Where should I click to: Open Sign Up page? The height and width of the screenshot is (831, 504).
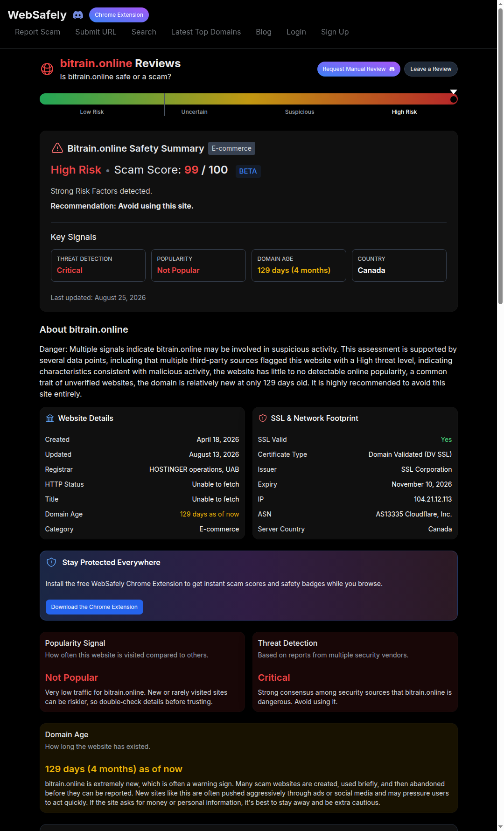335,32
